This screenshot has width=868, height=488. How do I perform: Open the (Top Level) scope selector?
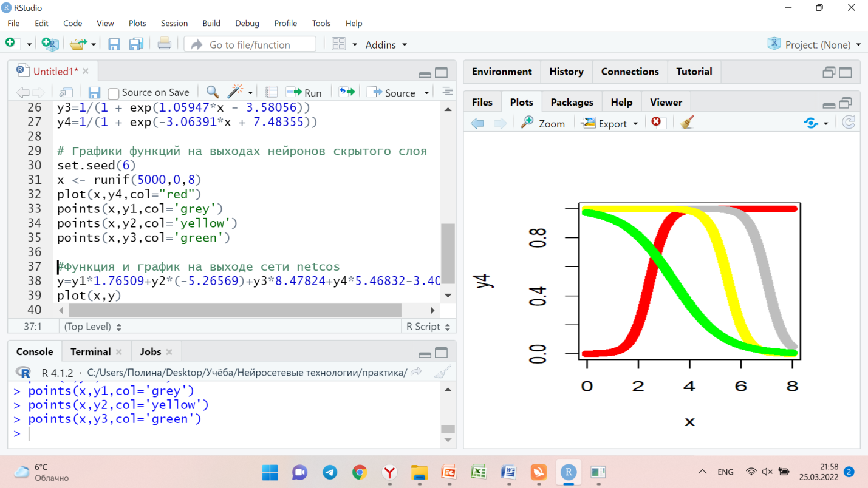[x=93, y=327]
